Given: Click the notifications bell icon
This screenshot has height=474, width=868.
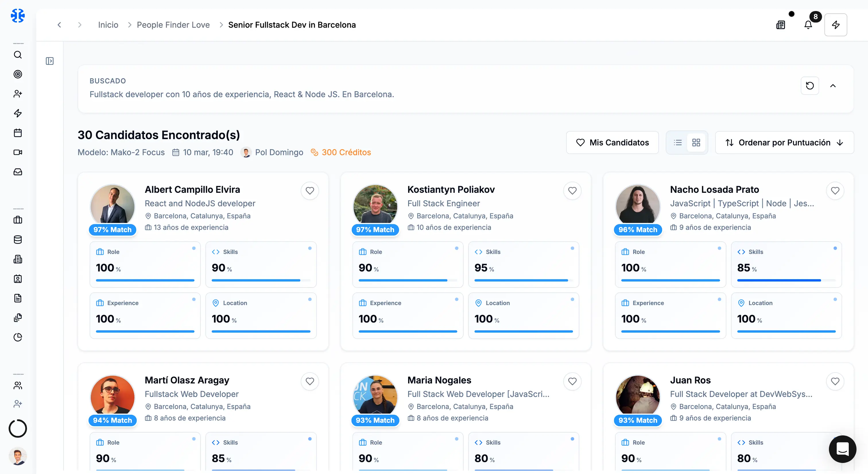Looking at the screenshot, I should 808,25.
